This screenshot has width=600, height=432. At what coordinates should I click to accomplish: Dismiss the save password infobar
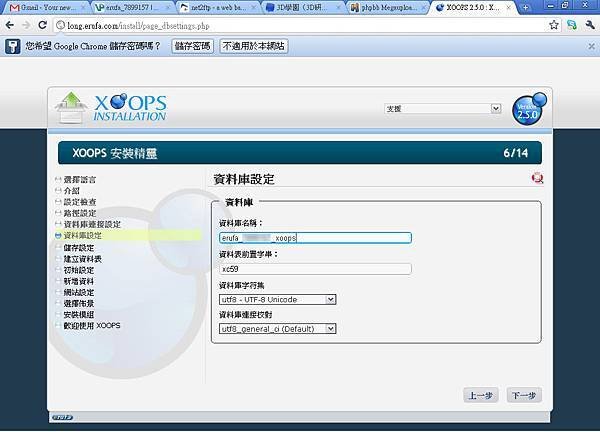[x=591, y=46]
